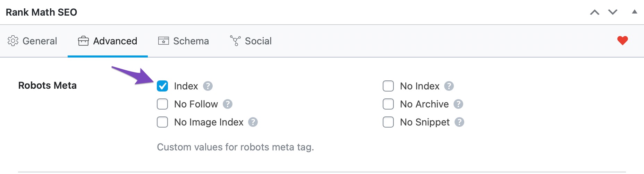Check the No Archive option
This screenshot has width=644, height=174.
coord(388,104)
